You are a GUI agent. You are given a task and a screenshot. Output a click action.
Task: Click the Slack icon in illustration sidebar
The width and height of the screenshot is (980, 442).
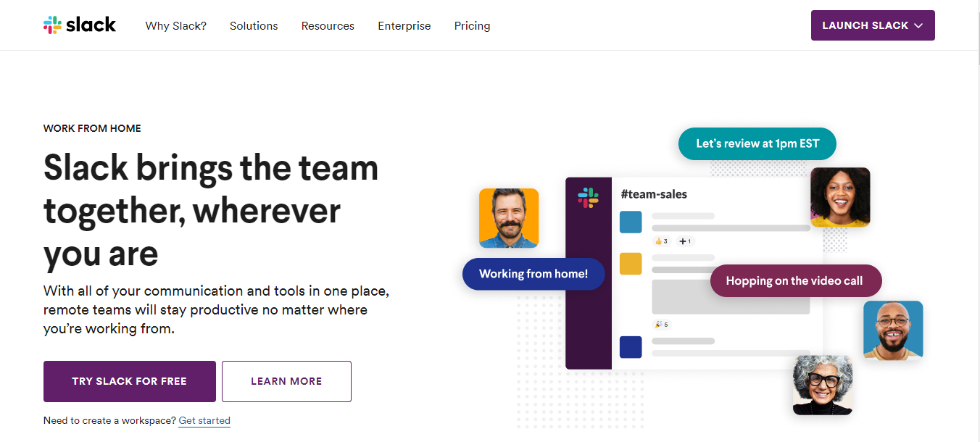tap(588, 198)
